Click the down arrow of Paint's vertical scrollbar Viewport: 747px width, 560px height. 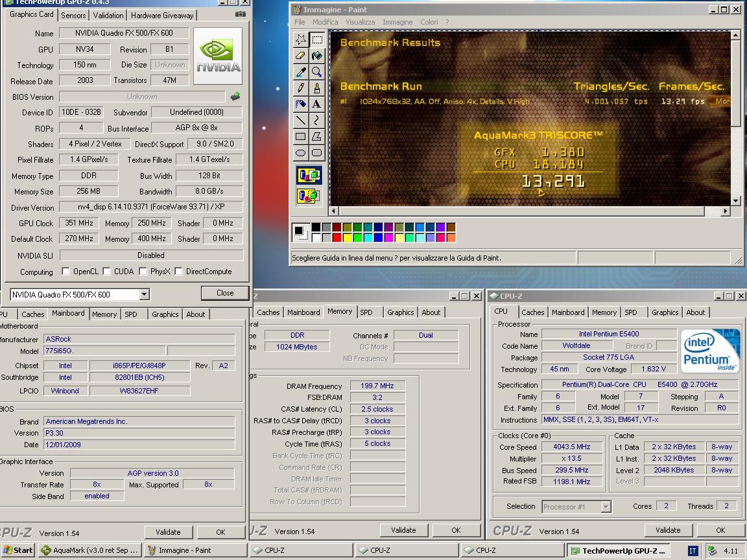(735, 201)
